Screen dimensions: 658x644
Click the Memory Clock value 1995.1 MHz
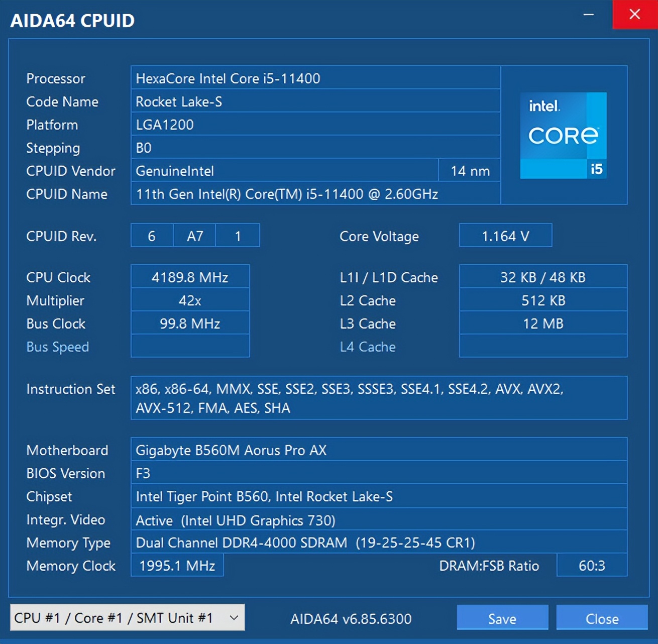click(x=177, y=566)
